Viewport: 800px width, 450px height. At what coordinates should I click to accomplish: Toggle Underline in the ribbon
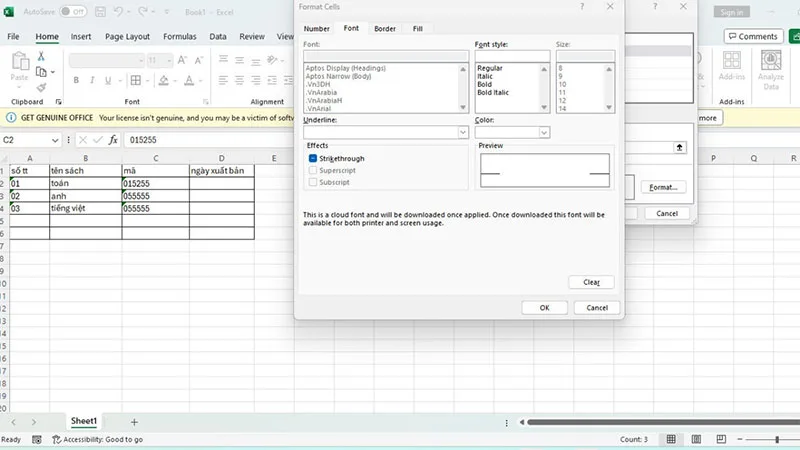point(108,80)
